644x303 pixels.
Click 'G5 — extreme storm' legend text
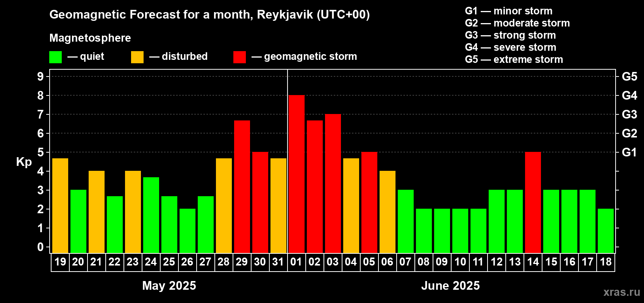click(514, 59)
